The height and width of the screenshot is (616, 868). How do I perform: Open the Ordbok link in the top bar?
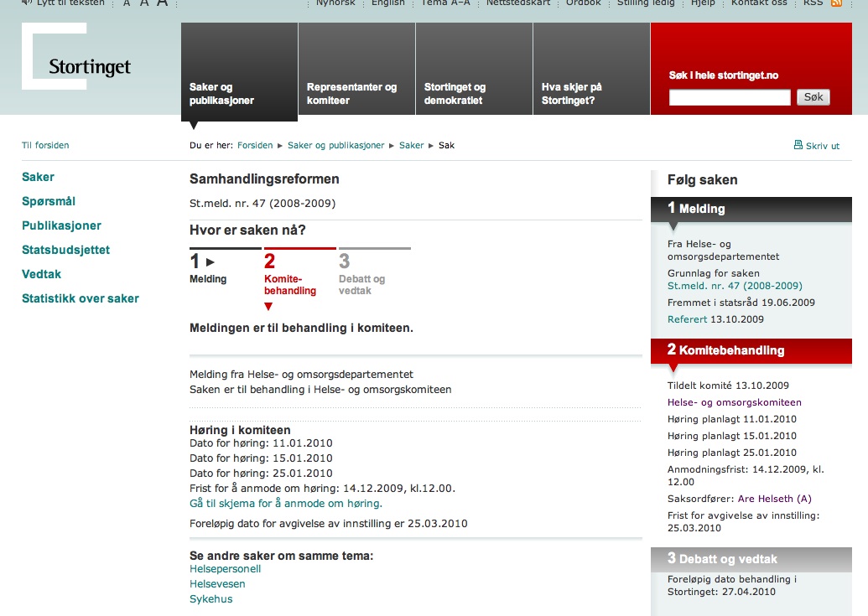pos(584,3)
